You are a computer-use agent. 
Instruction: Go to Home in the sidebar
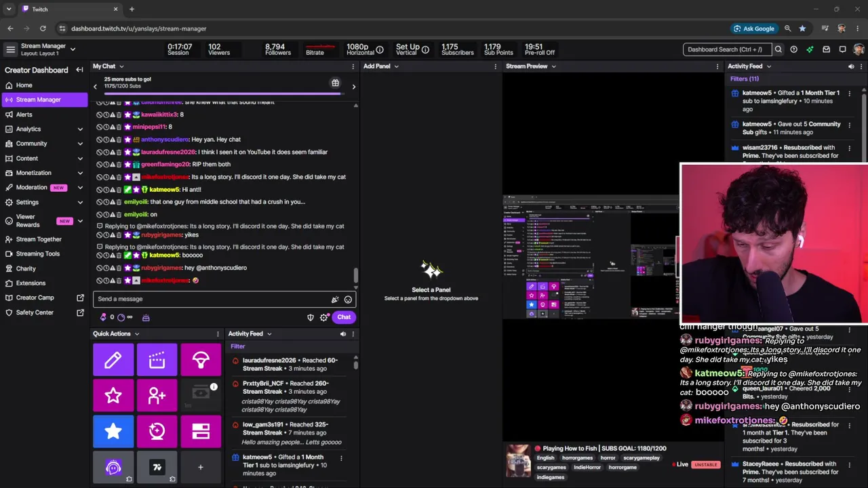[x=44, y=85]
